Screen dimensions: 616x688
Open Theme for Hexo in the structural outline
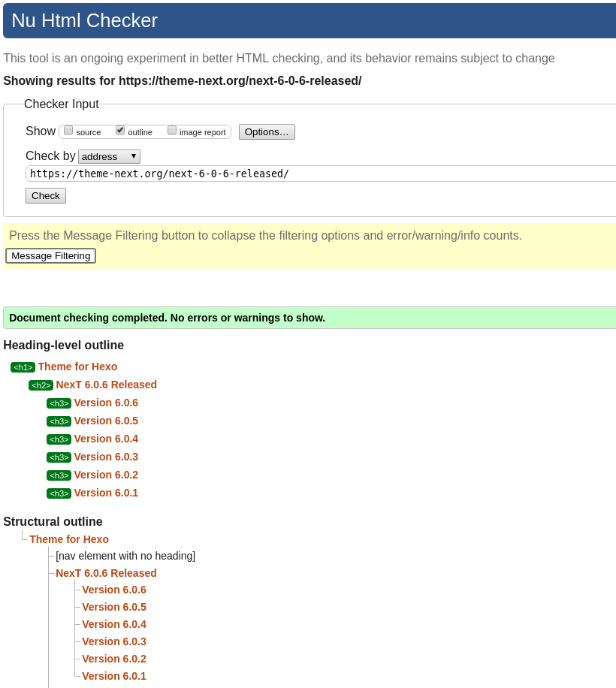tap(69, 539)
